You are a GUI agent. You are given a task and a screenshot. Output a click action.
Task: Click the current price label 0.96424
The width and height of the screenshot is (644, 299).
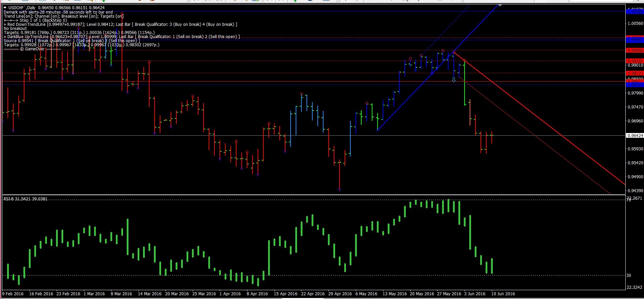pyautogui.click(x=635, y=135)
